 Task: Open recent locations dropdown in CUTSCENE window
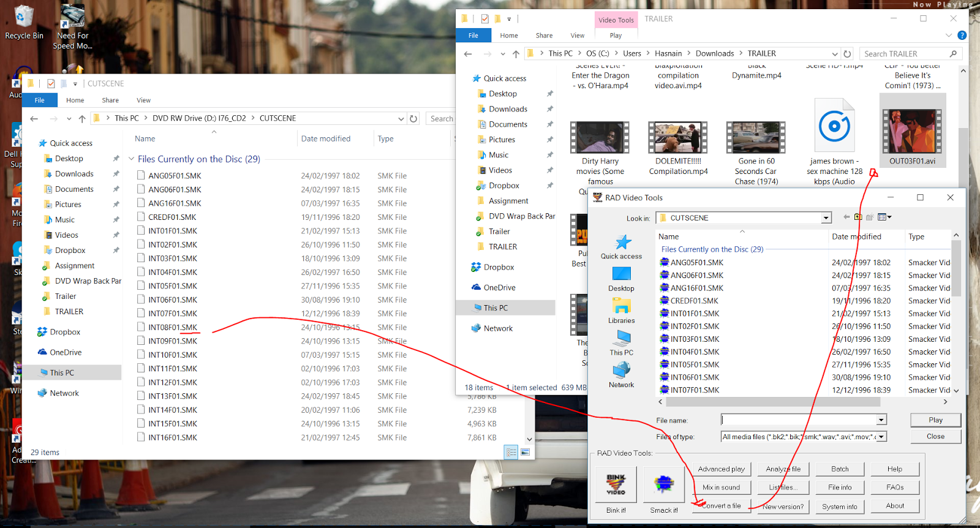point(69,119)
